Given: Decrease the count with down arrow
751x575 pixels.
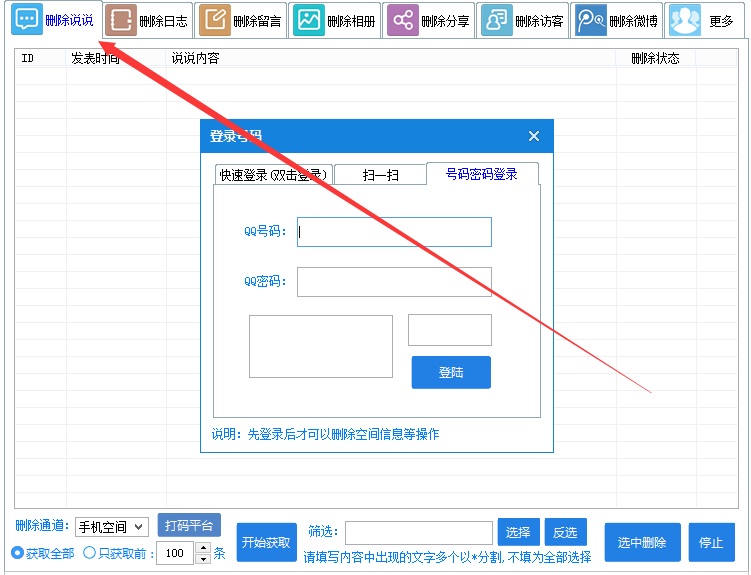Looking at the screenshot, I should click(x=204, y=559).
